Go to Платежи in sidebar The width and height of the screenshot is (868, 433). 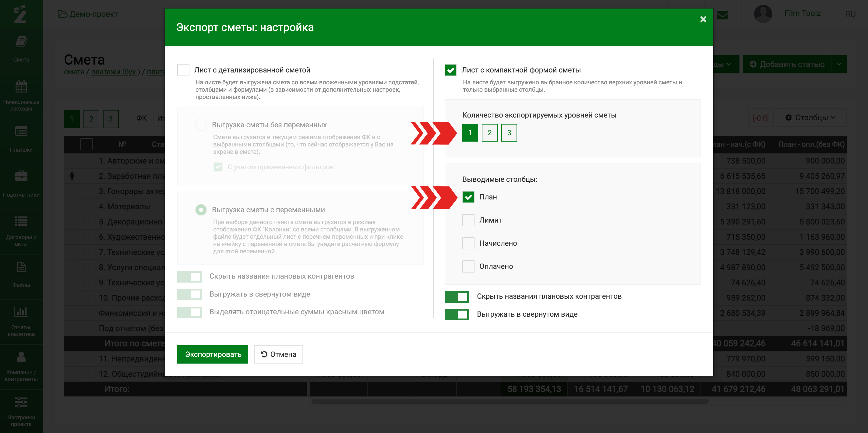(x=21, y=139)
